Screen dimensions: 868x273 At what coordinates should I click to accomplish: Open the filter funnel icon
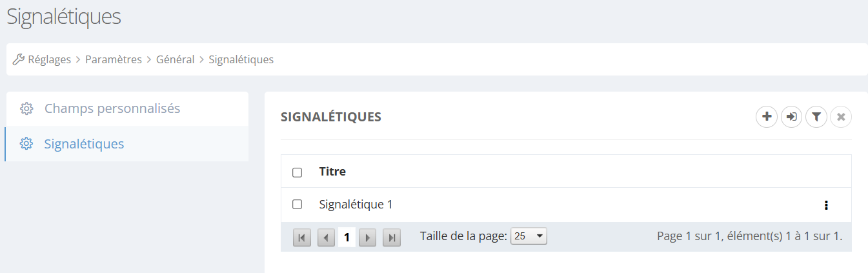click(x=816, y=117)
